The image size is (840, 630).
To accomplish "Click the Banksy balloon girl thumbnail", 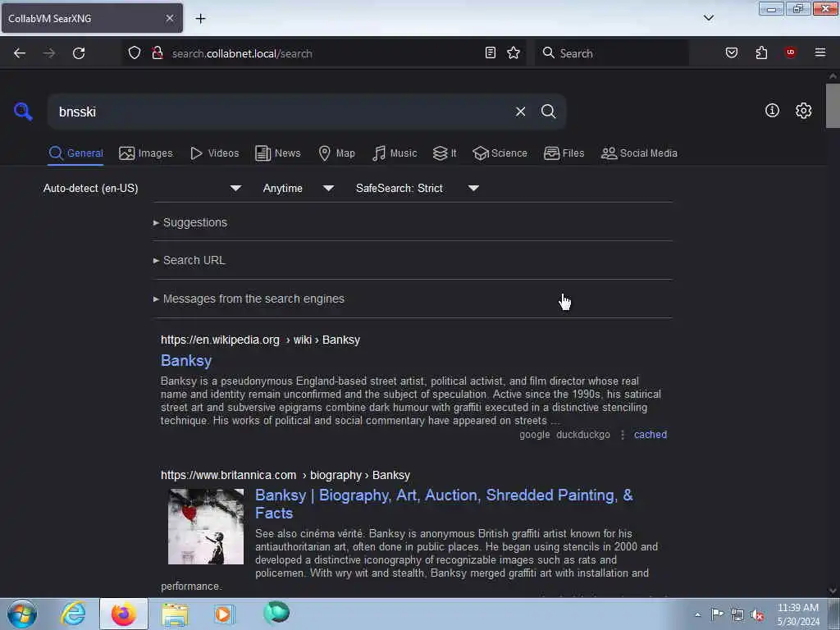I will (x=206, y=526).
